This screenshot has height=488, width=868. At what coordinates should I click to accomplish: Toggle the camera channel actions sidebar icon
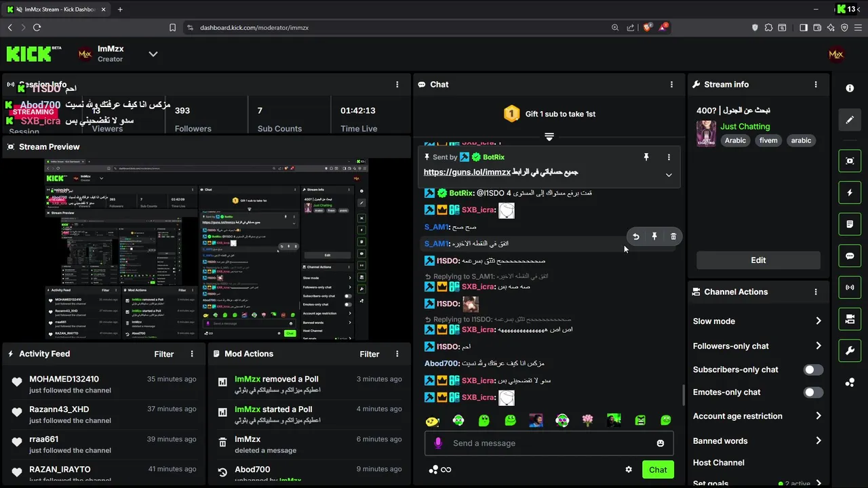point(850,319)
